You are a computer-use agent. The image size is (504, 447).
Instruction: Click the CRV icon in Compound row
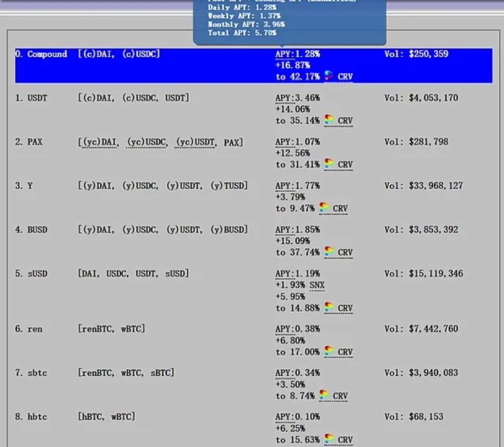coord(329,76)
